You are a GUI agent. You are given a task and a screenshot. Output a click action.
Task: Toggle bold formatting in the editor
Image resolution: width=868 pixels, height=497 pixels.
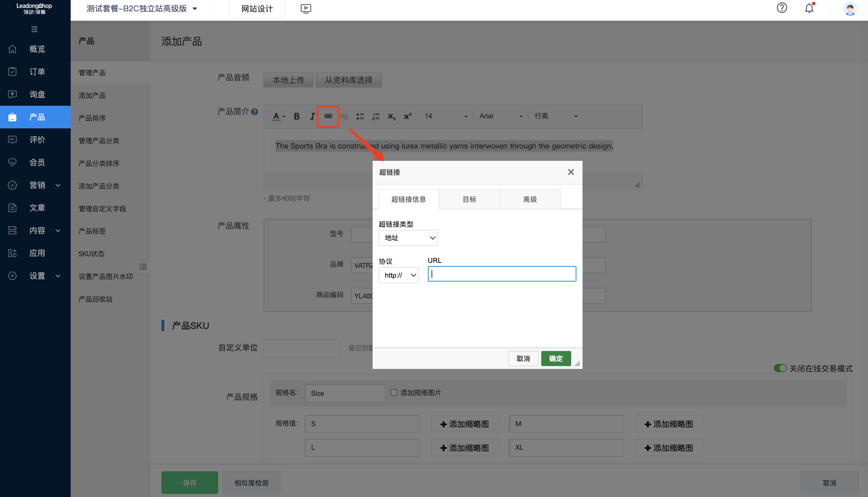(x=297, y=116)
